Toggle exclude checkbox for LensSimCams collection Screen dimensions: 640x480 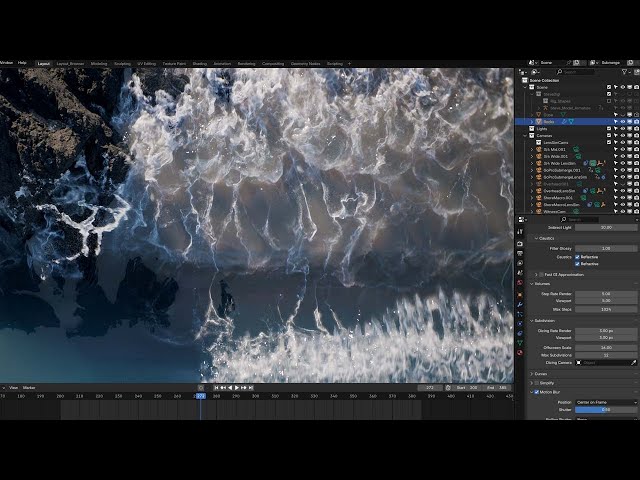coord(609,142)
